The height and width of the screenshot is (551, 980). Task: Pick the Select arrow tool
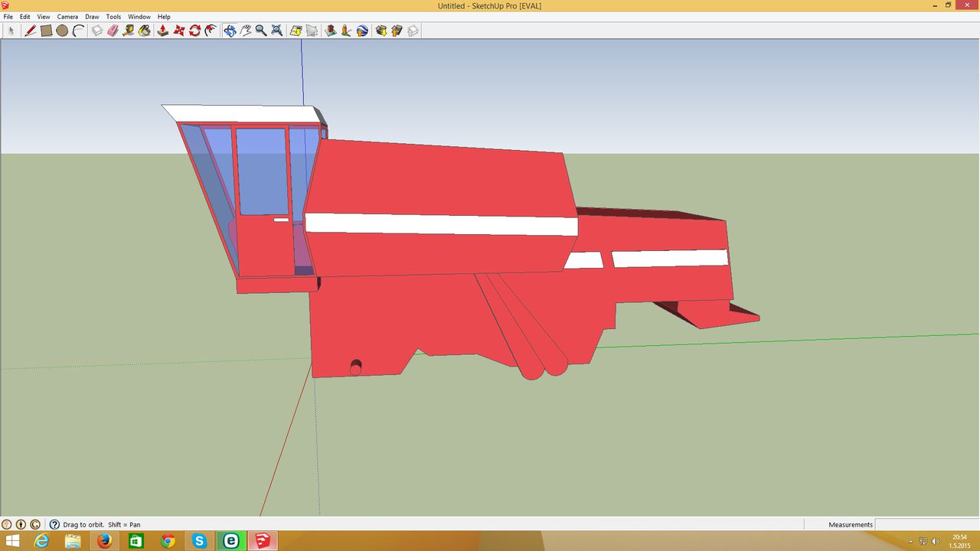[x=11, y=31]
